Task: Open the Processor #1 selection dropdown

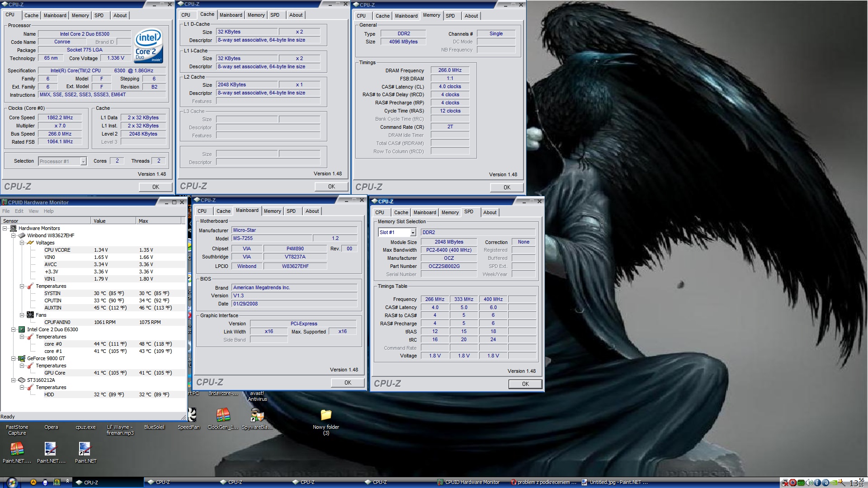Action: [x=83, y=161]
